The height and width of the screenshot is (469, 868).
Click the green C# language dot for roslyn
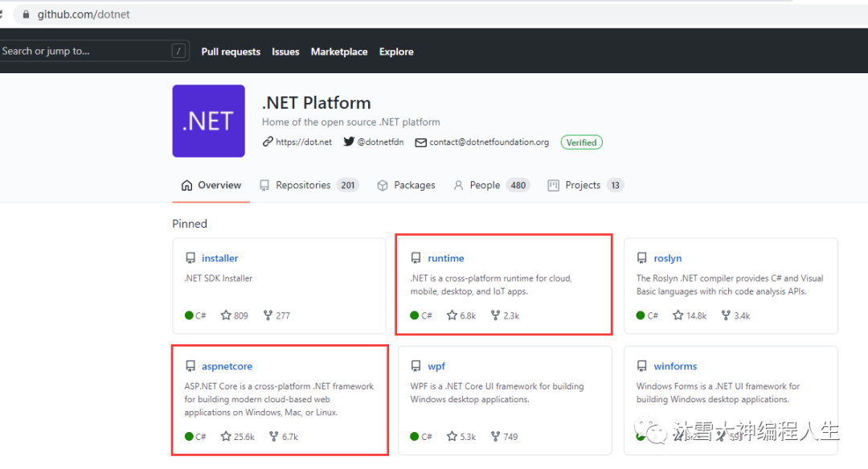click(641, 315)
